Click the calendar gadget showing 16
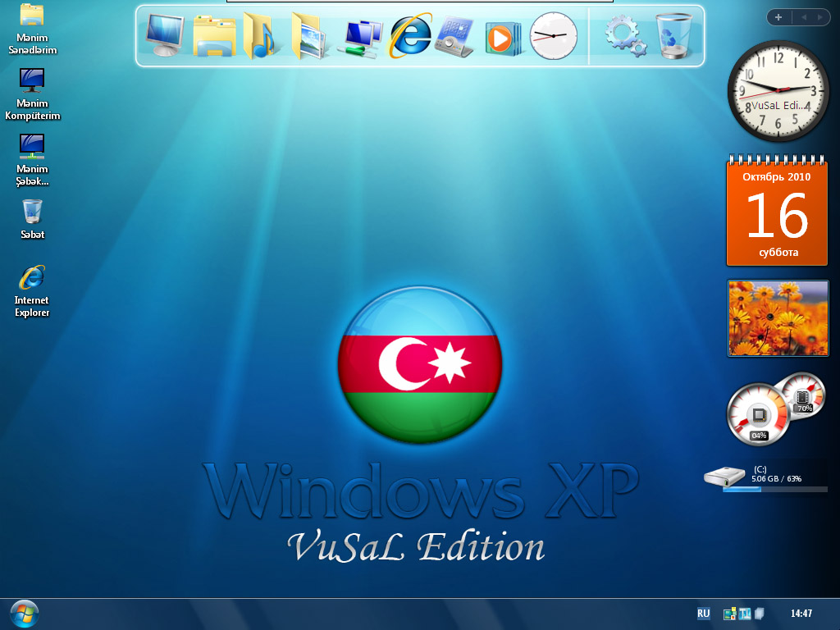The height and width of the screenshot is (630, 840). pyautogui.click(x=777, y=210)
